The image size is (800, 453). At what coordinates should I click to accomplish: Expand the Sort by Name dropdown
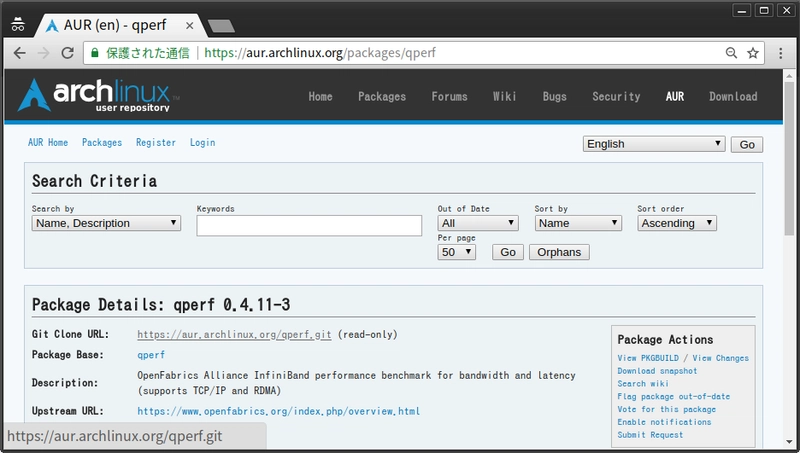pos(578,223)
